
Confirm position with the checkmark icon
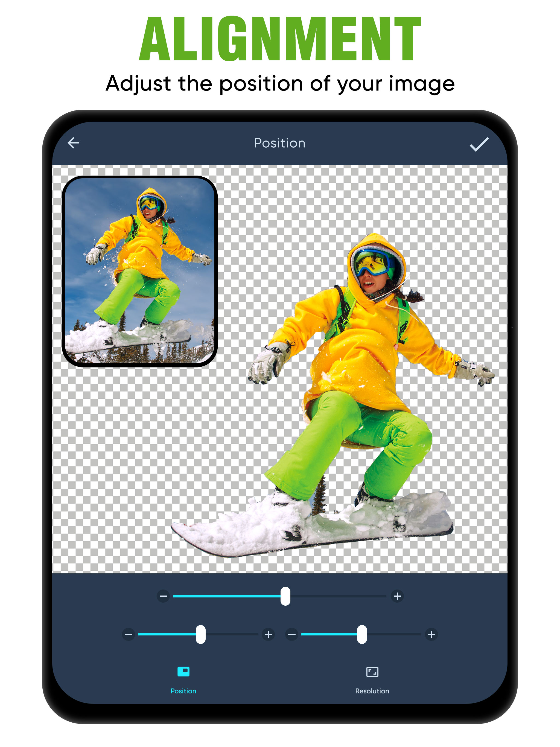point(479,144)
